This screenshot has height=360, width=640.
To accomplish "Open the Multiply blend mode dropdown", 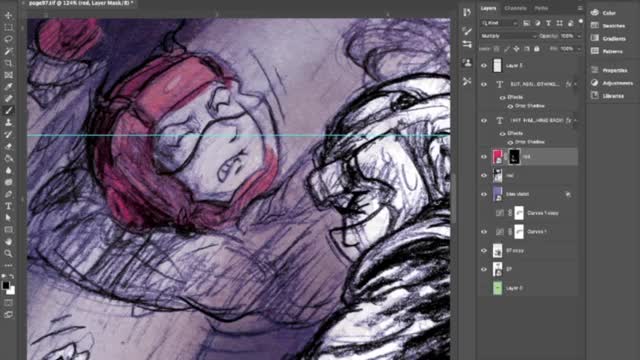I will [x=508, y=36].
